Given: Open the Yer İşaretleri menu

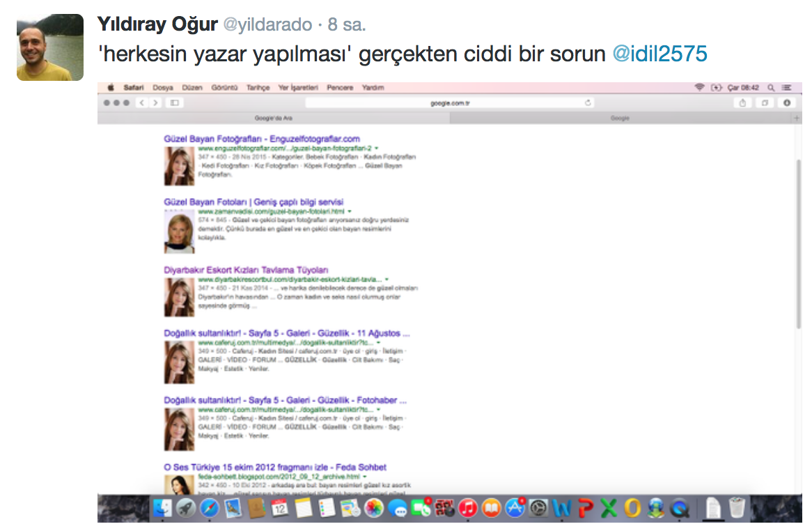Looking at the screenshot, I should point(298,88).
